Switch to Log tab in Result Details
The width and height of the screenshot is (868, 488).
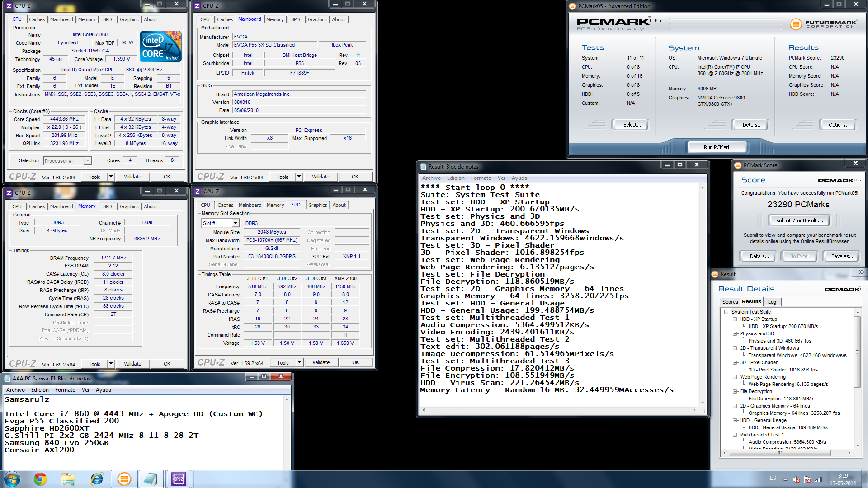(772, 302)
